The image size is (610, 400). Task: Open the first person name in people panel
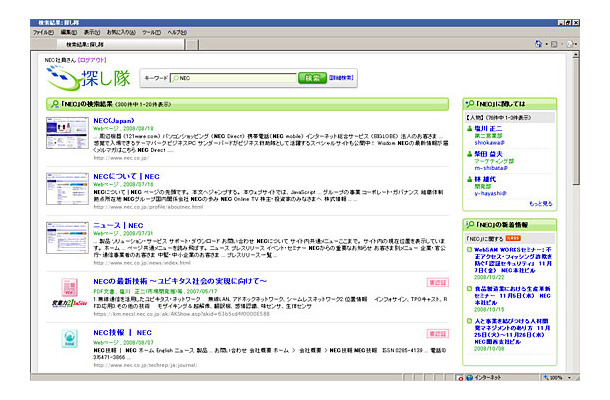pyautogui.click(x=488, y=128)
